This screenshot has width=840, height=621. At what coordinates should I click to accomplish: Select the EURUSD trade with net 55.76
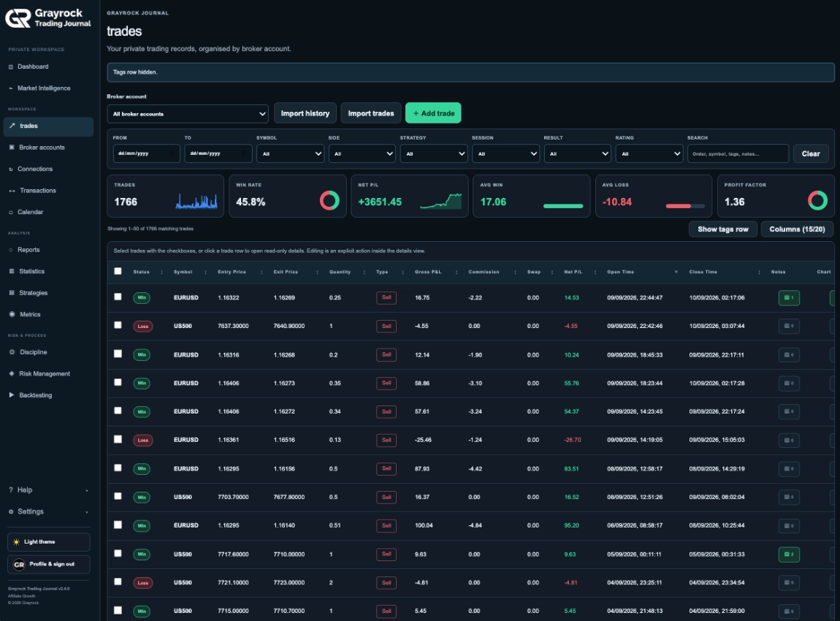point(118,382)
